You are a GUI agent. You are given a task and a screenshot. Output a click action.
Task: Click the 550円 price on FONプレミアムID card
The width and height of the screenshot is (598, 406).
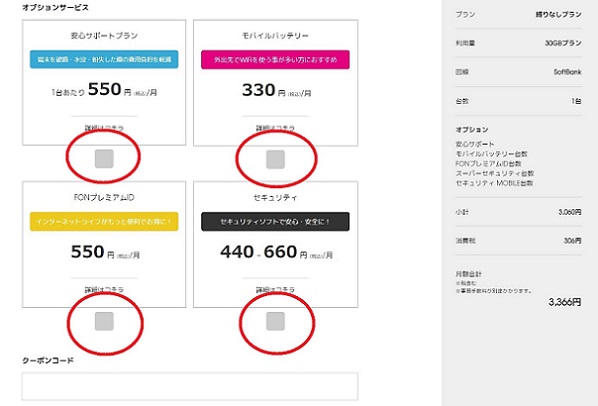tap(105, 252)
